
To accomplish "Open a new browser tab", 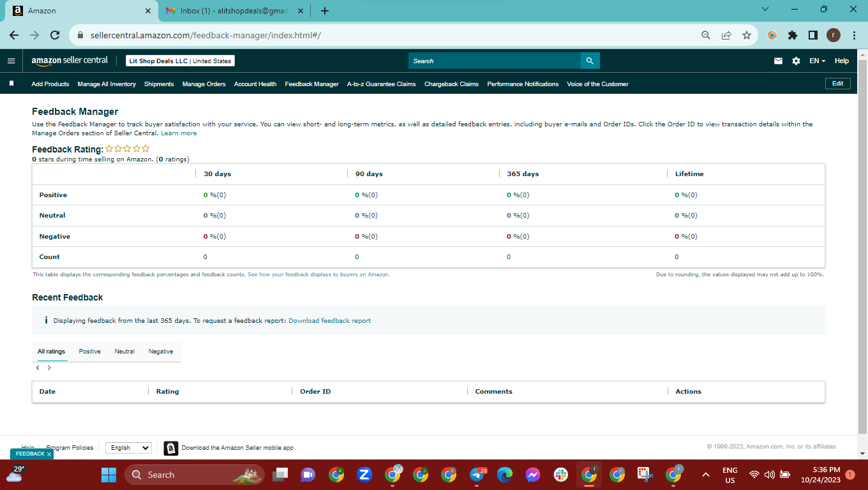I will (x=325, y=11).
